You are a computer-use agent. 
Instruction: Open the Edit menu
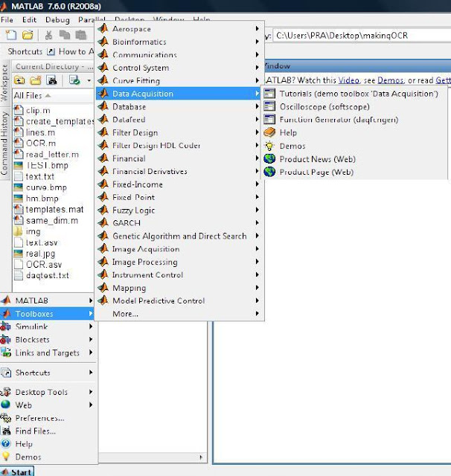point(29,20)
